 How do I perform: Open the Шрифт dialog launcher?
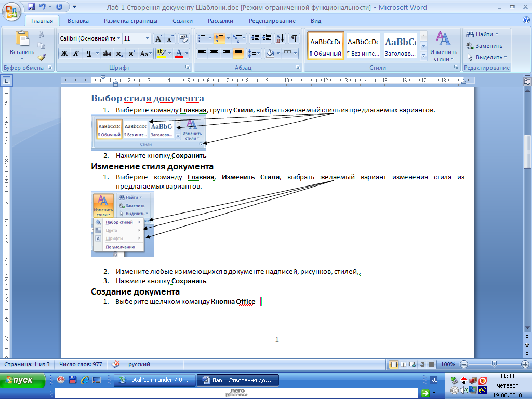(187, 68)
